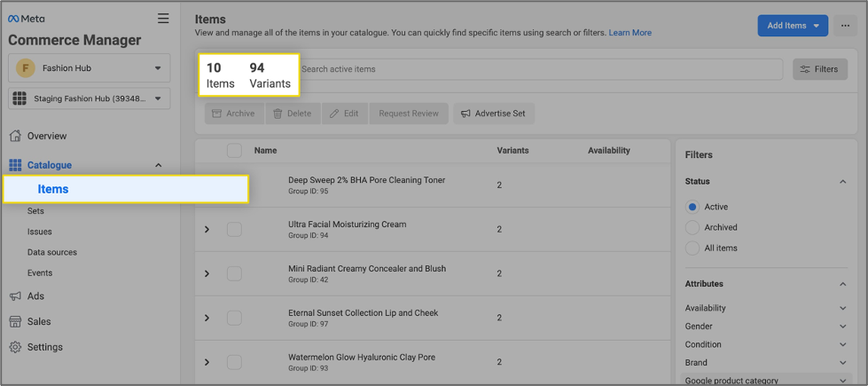868x386 pixels.
Task: Click Mini Radiant Creamy Concealer and Blush
Action: 367,269
